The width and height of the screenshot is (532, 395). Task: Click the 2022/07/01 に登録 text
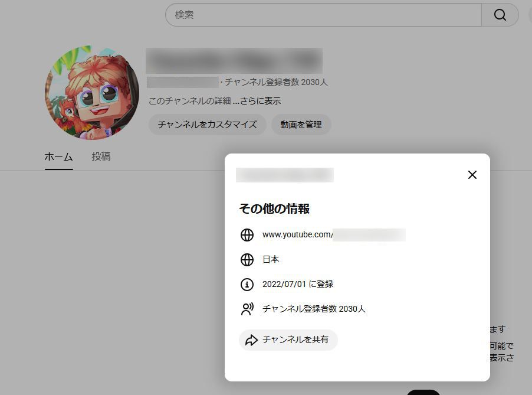pos(298,285)
